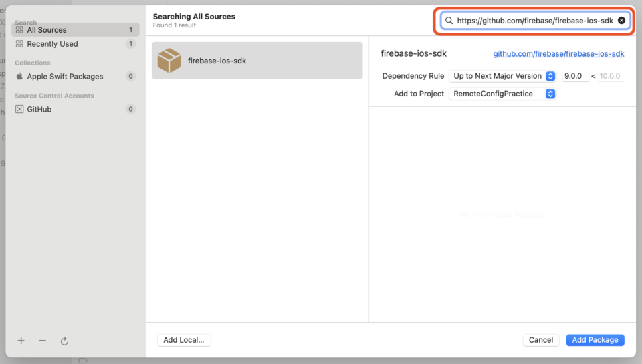The height and width of the screenshot is (364, 642).
Task: Click the Apple logo icon in Collections
Action: [19, 77]
